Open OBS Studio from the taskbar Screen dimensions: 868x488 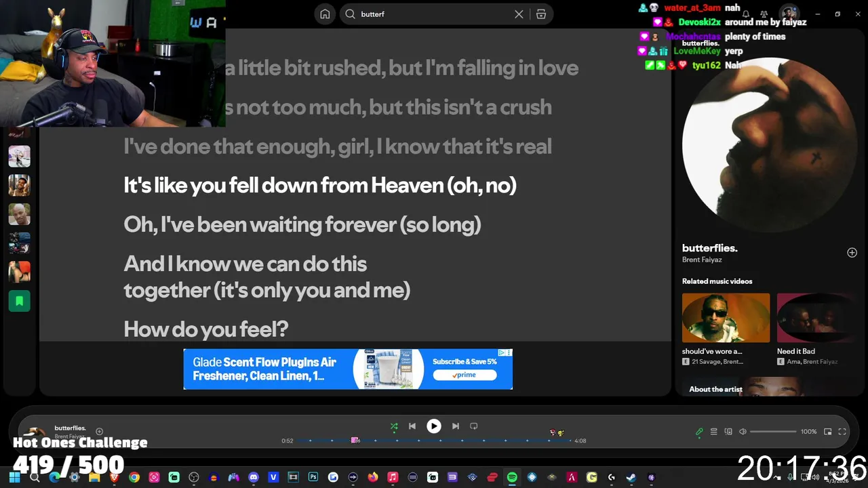[x=194, y=477]
